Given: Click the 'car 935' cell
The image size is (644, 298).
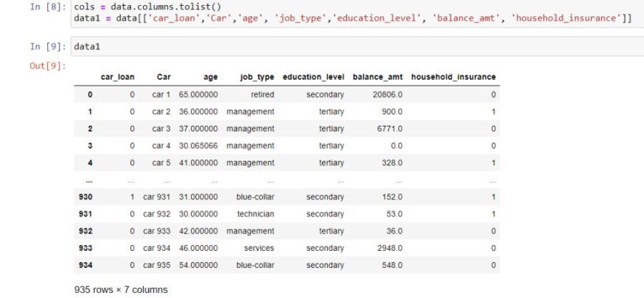Looking at the screenshot, I should point(157,265).
